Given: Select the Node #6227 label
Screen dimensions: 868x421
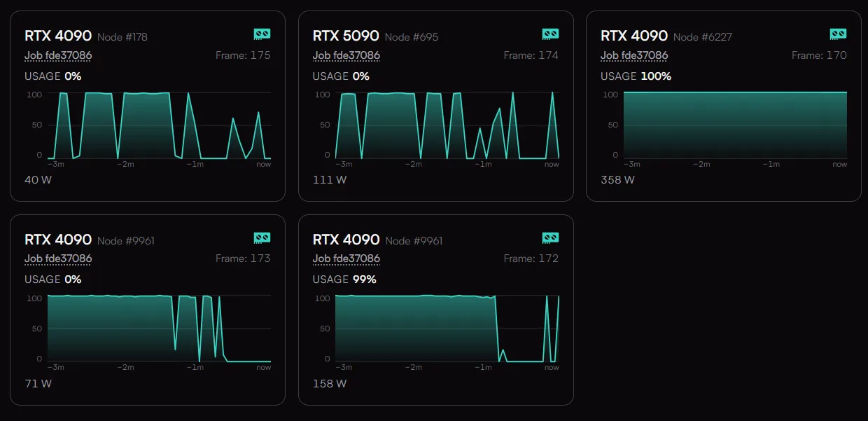Looking at the screenshot, I should pyautogui.click(x=703, y=37).
